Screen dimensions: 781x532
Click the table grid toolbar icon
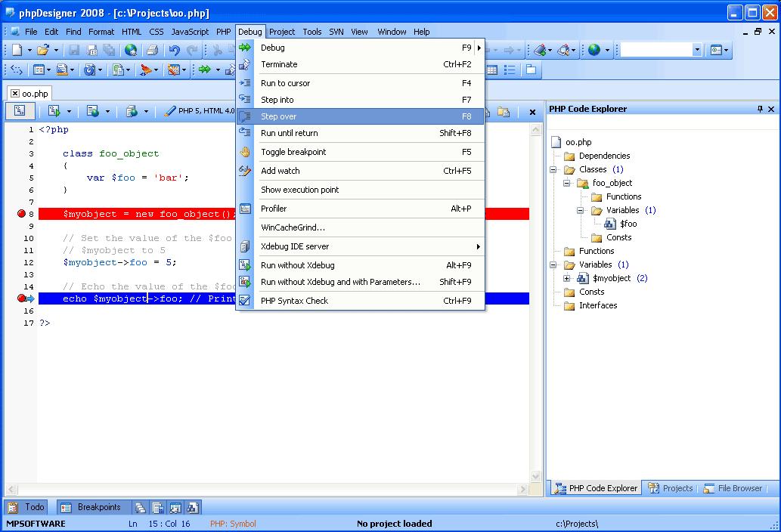[492, 70]
